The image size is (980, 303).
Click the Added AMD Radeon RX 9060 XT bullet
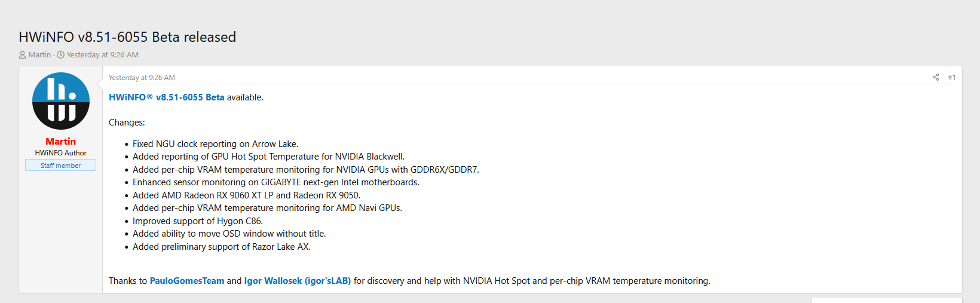(x=247, y=195)
